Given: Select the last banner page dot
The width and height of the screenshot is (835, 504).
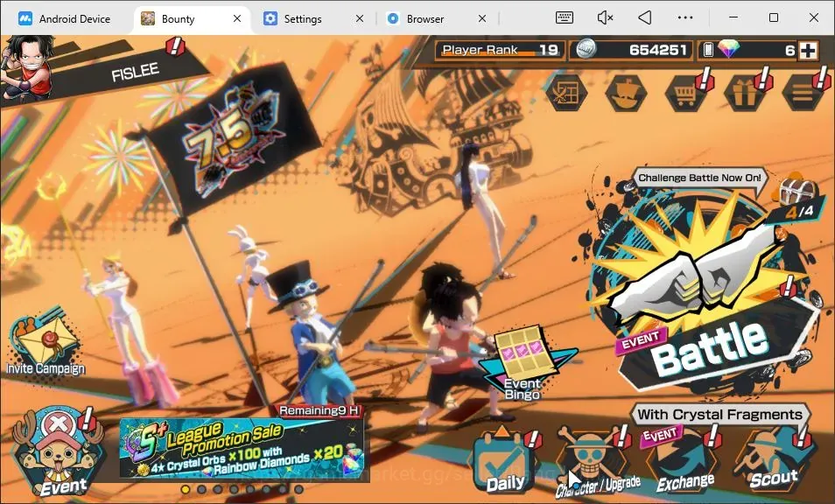Looking at the screenshot, I should (298, 488).
